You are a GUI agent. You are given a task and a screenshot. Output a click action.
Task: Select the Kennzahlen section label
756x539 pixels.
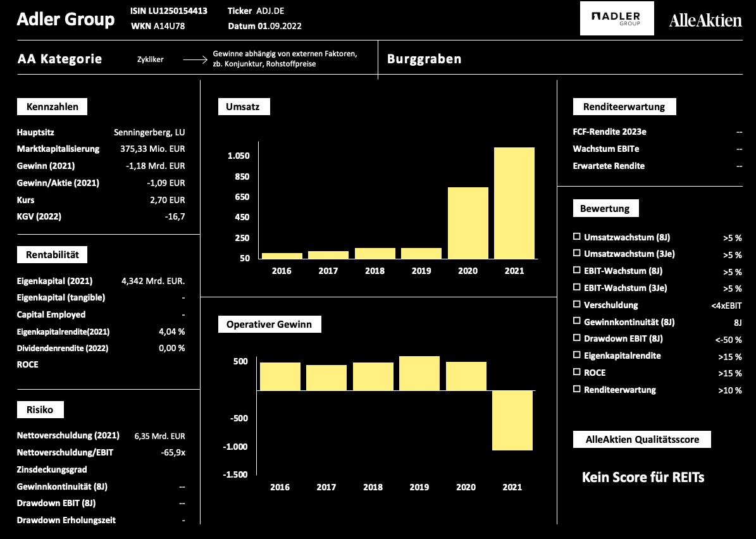tap(52, 106)
